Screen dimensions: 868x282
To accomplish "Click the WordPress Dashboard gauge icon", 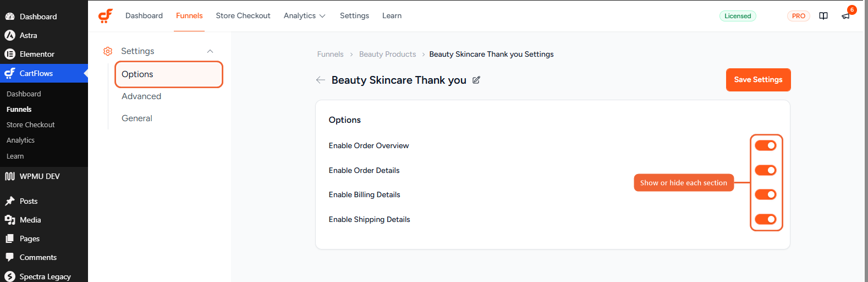I will pos(10,17).
